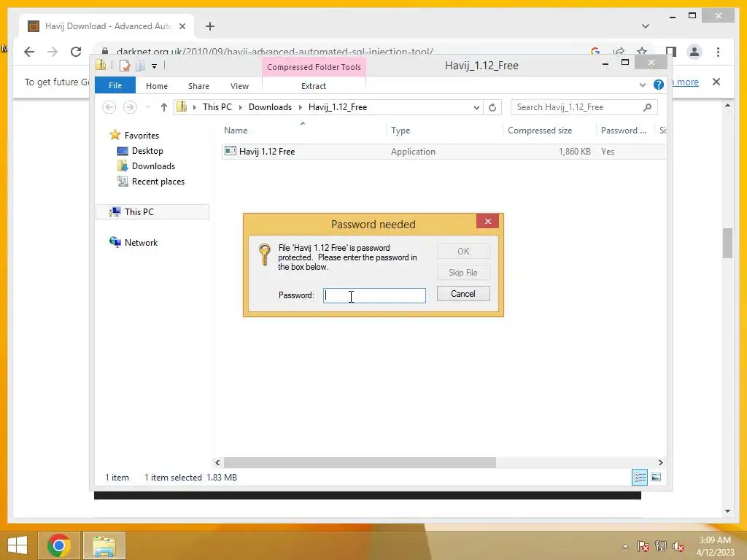Open Desktop in navigation pane
This screenshot has width=747, height=560.
(x=147, y=151)
